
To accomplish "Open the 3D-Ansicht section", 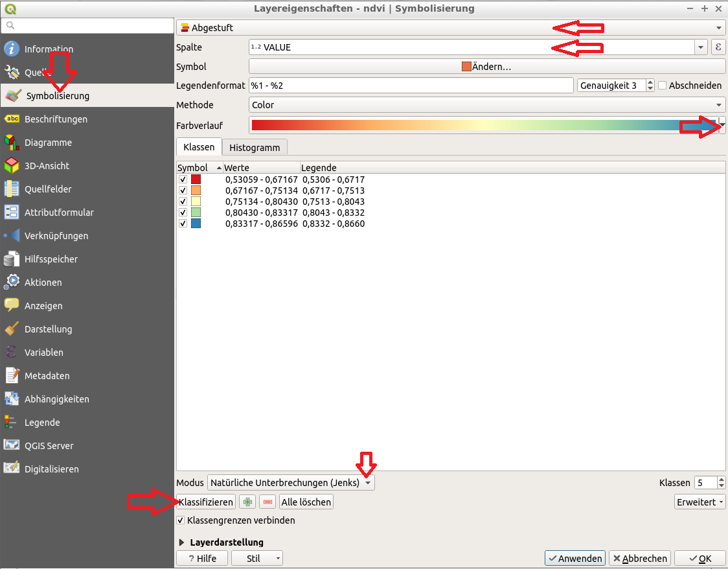I will pyautogui.click(x=47, y=166).
